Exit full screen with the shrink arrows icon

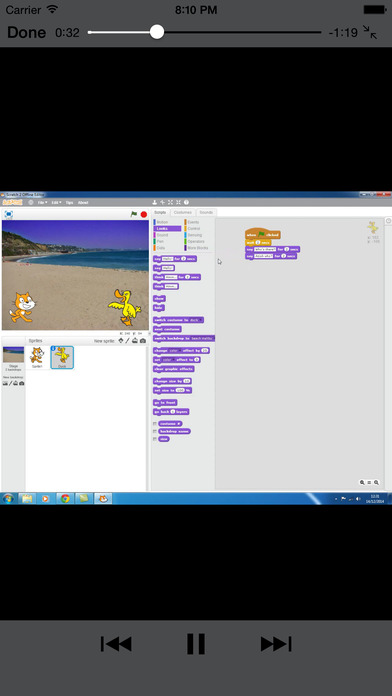click(x=370, y=32)
